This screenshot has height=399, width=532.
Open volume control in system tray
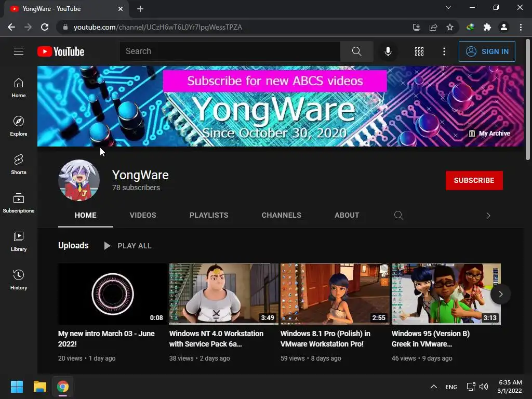484,387
